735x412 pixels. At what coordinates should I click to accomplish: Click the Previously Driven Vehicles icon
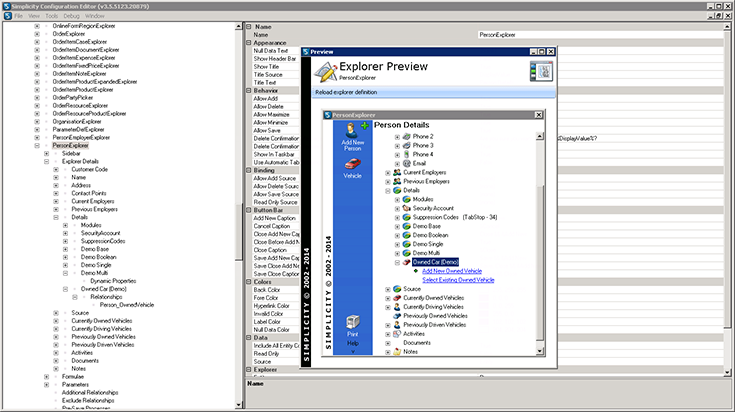click(x=397, y=325)
